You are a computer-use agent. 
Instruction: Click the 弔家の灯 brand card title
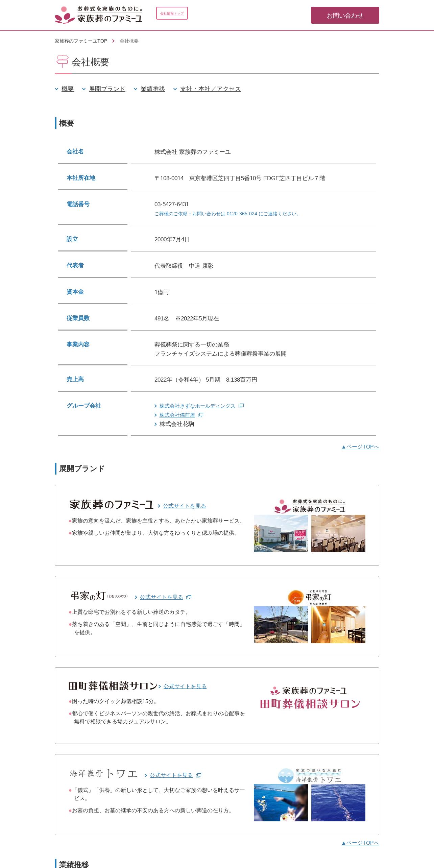(x=99, y=596)
